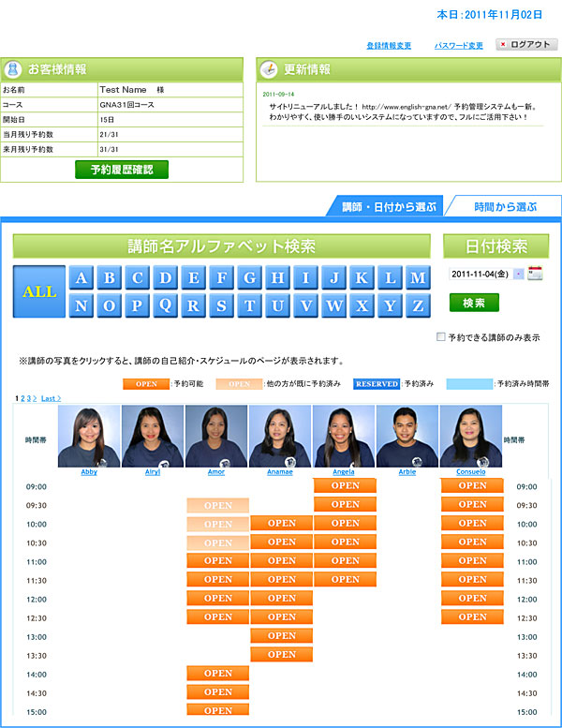Screen dimensions: 562x728
Task: Filter teachers by letter O
Action: pyautogui.click(x=109, y=305)
